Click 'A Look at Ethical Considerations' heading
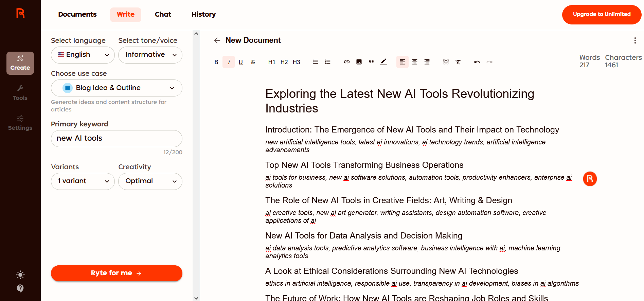 [x=392, y=271]
